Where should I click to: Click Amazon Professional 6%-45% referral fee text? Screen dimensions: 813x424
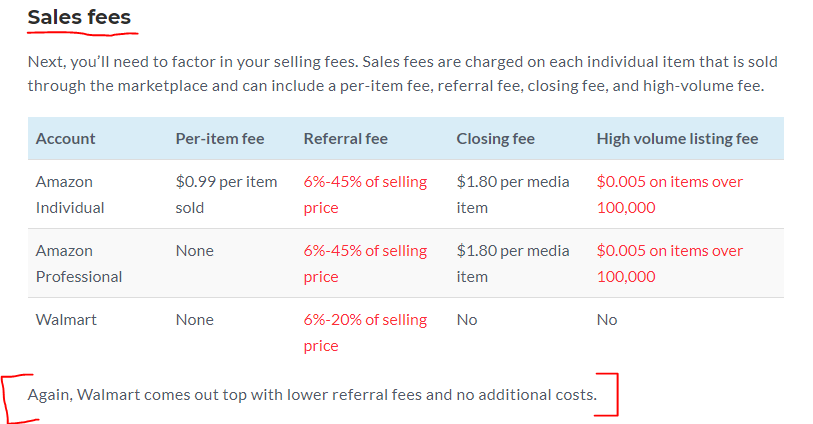366,263
